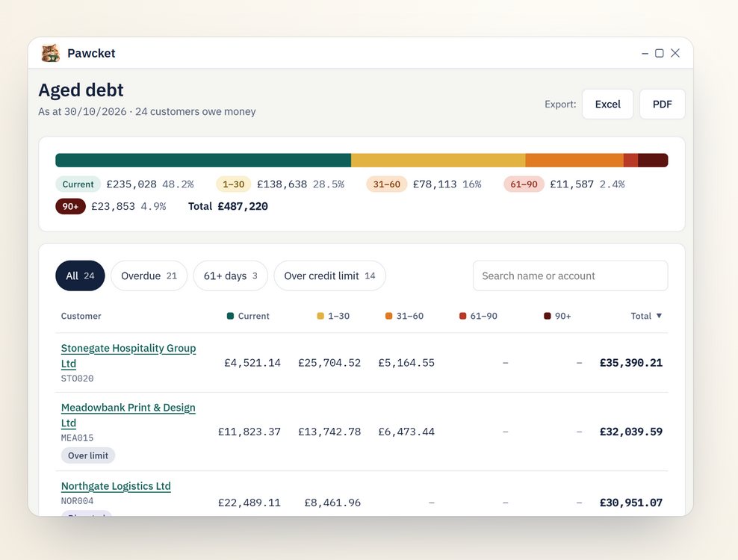Click the NOR004 account code
This screenshot has height=560, width=738.
coord(77,501)
